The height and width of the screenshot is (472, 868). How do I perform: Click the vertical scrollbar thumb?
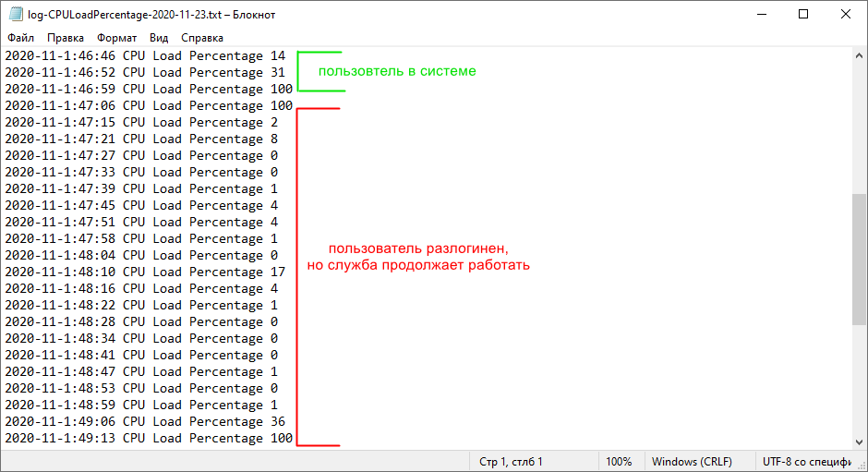(x=860, y=259)
